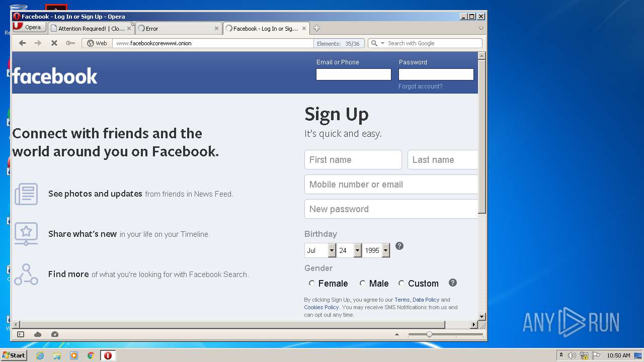Image resolution: width=644 pixels, height=362 pixels.
Task: Open the Opera main menu button
Action: pos(29,27)
